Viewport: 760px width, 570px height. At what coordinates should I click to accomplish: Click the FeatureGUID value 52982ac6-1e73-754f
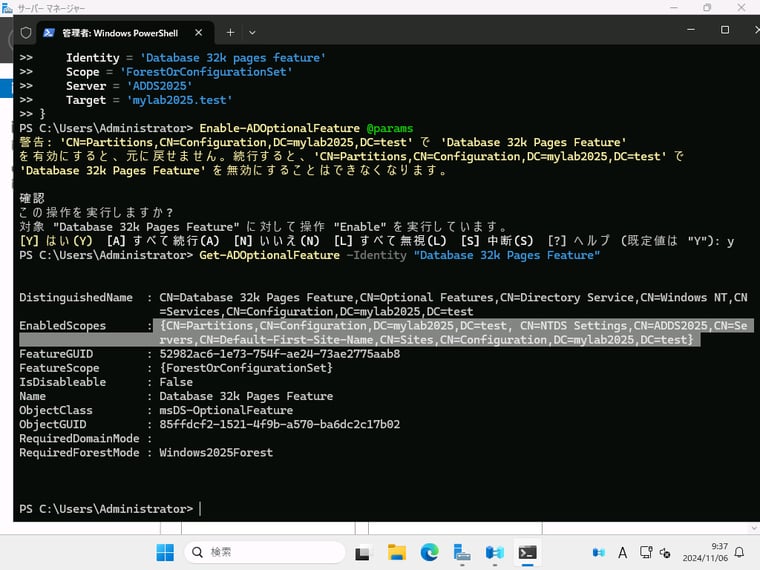pos(280,354)
